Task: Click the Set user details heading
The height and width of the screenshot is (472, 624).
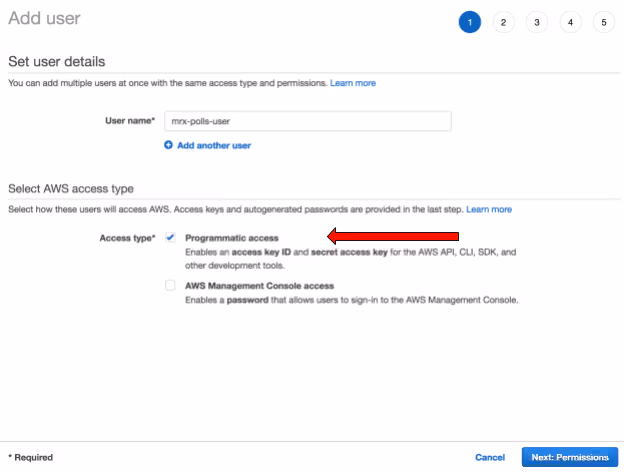Action: [x=57, y=62]
